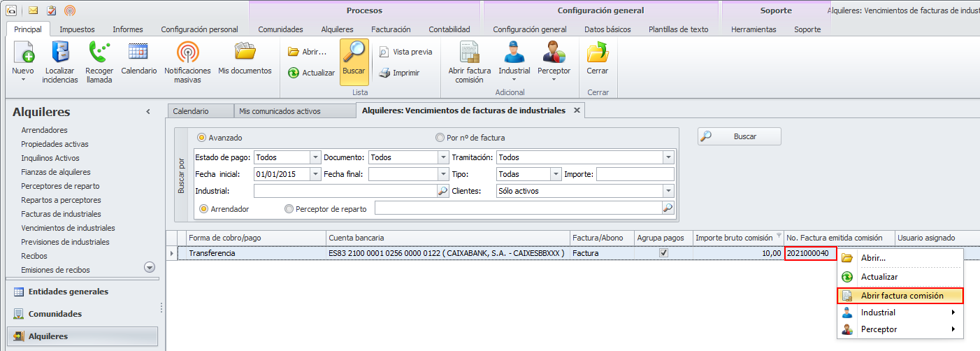Open the Calendario ribbon icon
This screenshot has width=980, height=351.
click(x=138, y=52)
